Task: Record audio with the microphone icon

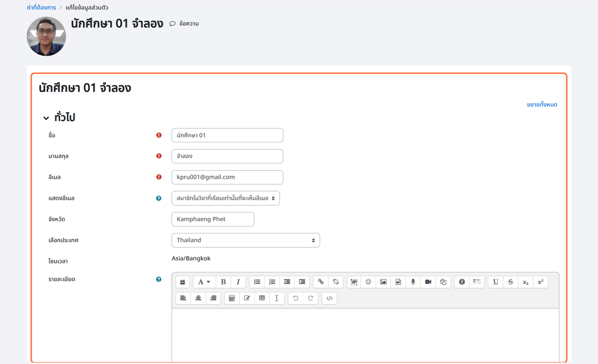Action: (x=413, y=282)
